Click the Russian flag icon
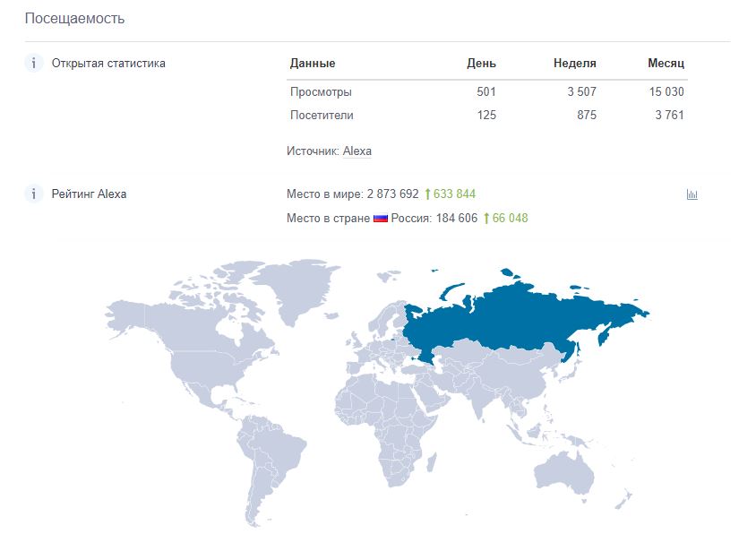The width and height of the screenshot is (756, 534). coord(381,219)
